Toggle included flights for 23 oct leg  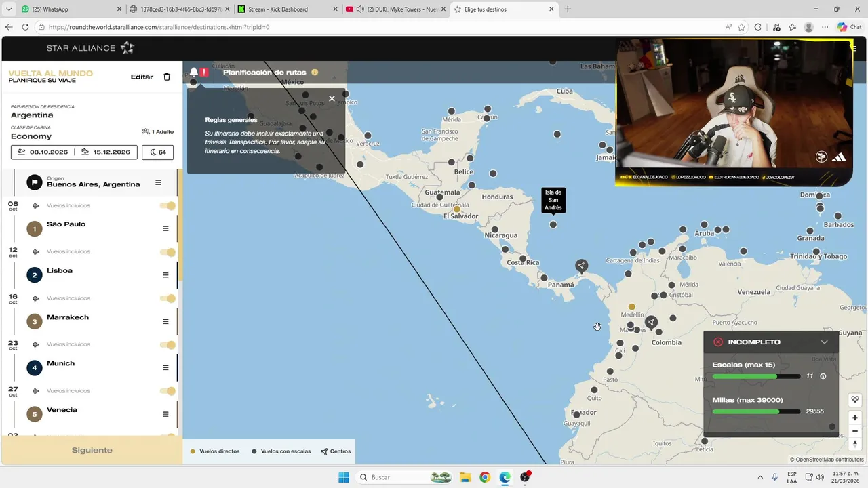tap(167, 345)
